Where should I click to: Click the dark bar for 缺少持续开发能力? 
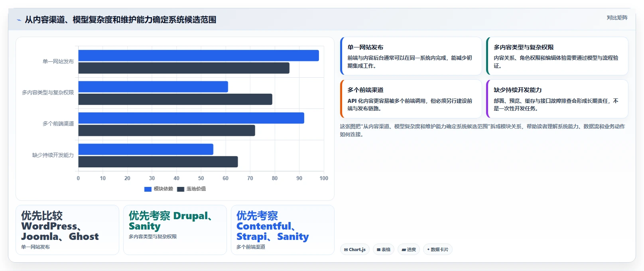tap(158, 162)
